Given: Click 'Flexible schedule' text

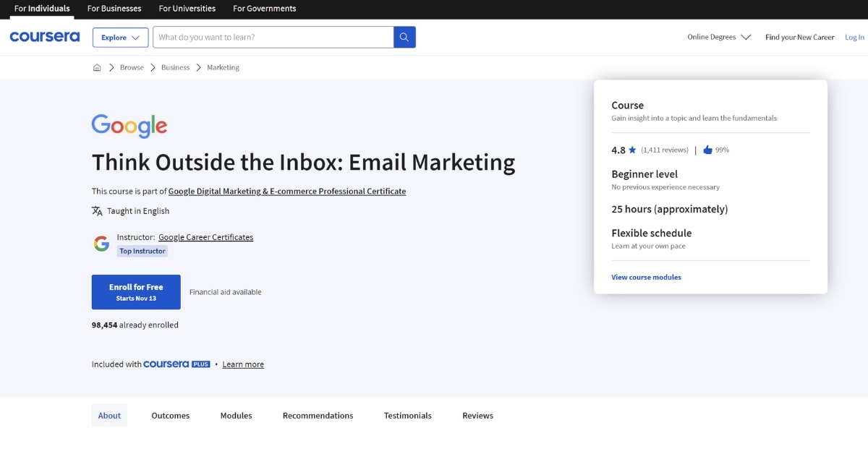Looking at the screenshot, I should 652,233.
